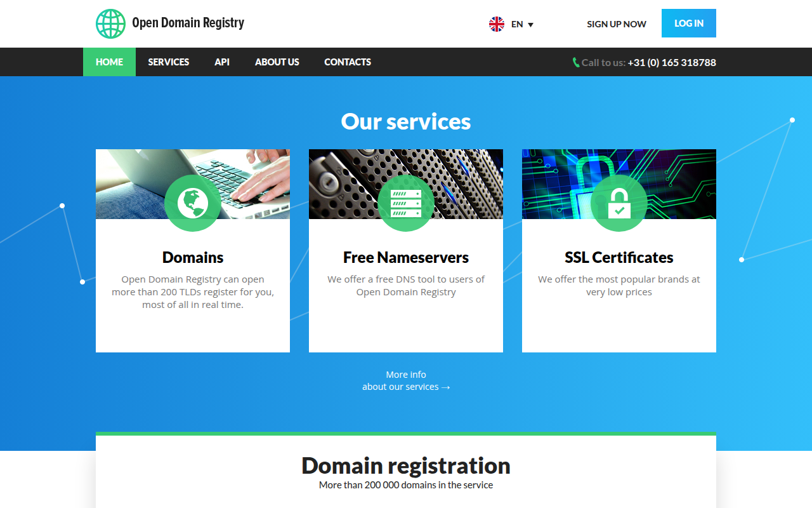Click the SIGN UP NOW link

click(617, 24)
